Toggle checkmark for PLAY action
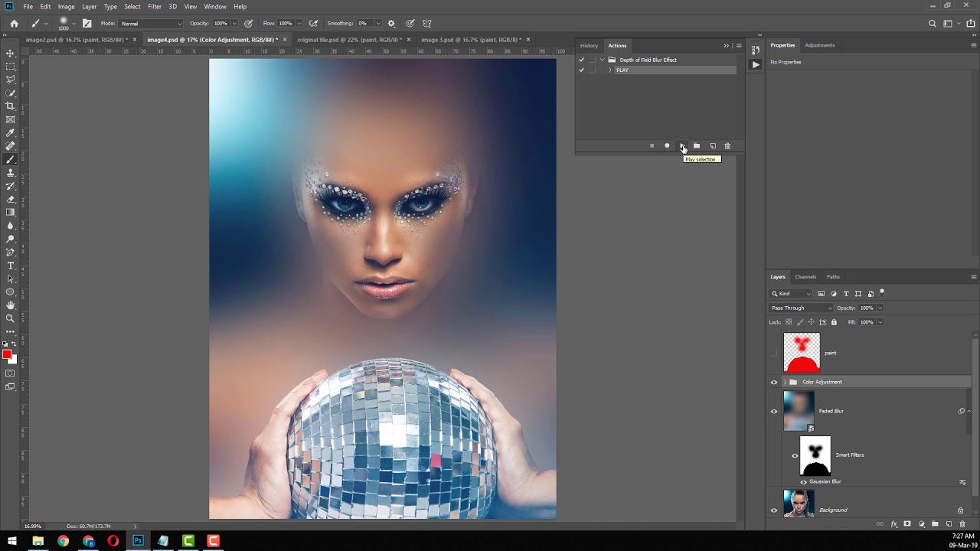This screenshot has height=551, width=980. (x=581, y=70)
